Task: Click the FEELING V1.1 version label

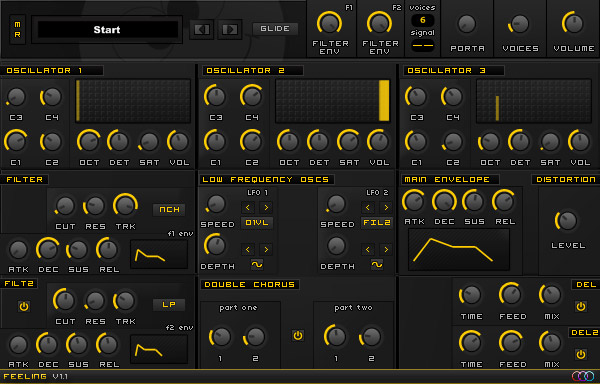Action: [36, 376]
